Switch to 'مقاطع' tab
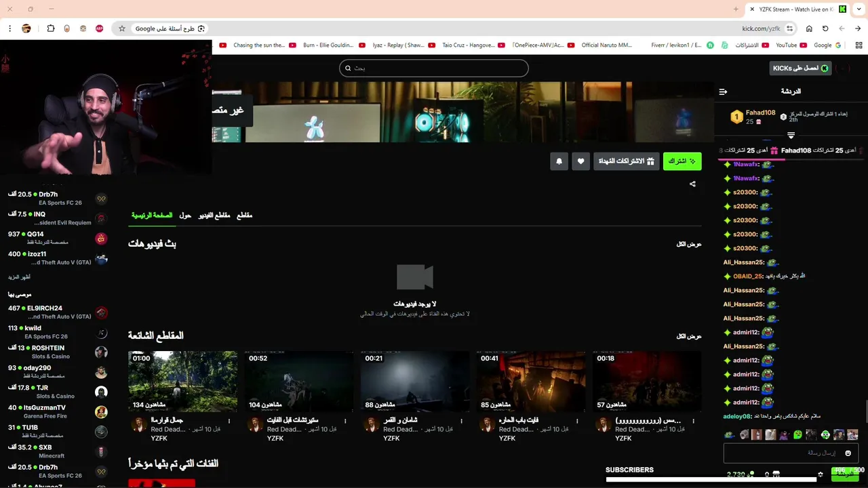The image size is (868, 488). [244, 216]
